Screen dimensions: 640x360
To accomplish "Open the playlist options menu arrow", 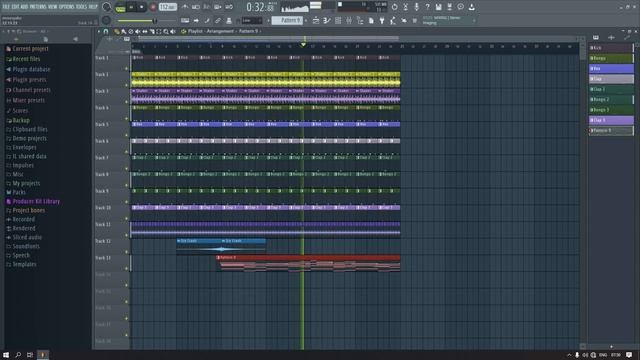I will click(x=98, y=31).
